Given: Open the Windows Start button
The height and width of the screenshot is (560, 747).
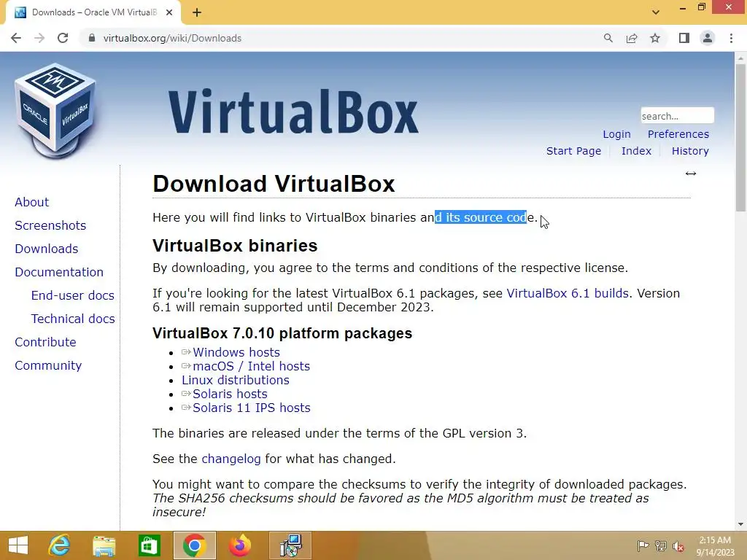Looking at the screenshot, I should coord(18,545).
